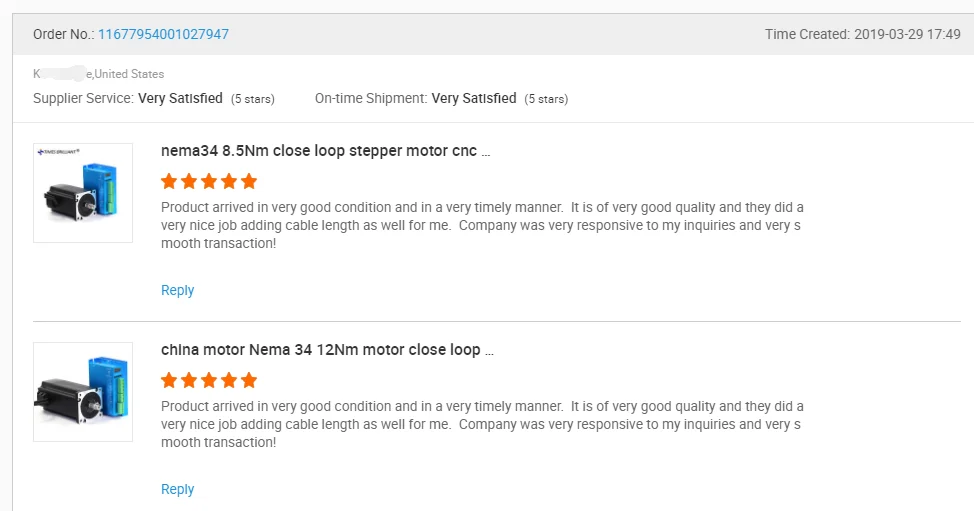Reply to the nema34 8.5Nm motor review
Image resolution: width=974 pixels, height=511 pixels.
(x=177, y=290)
